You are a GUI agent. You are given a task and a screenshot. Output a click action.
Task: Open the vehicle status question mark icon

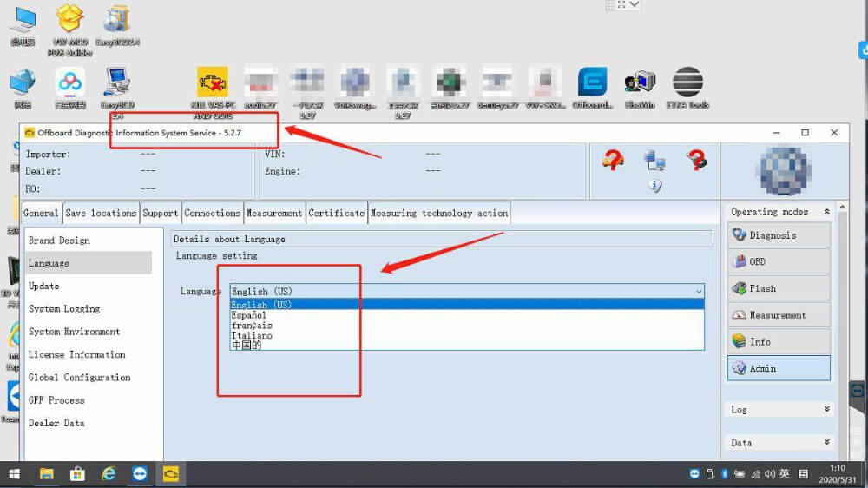[x=613, y=161]
